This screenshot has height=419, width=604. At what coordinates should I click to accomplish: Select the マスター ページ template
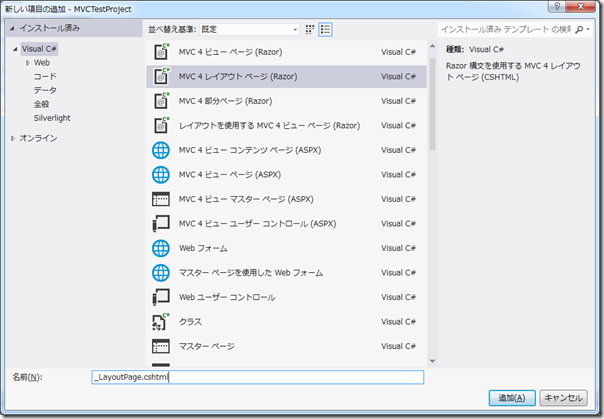tap(286, 346)
